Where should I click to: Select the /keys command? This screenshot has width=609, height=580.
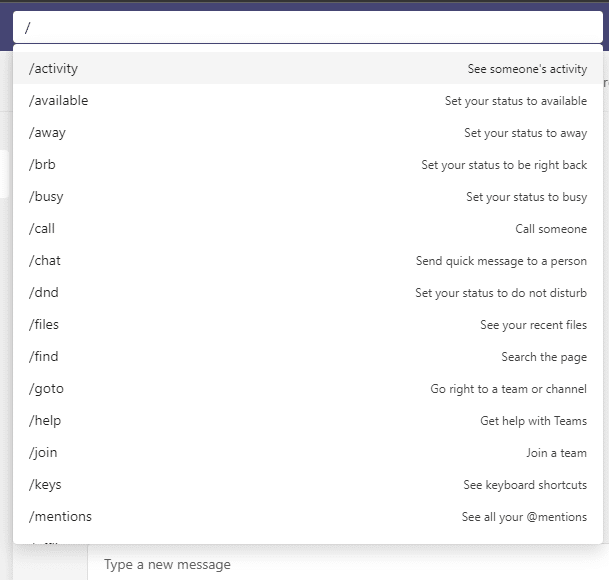308,484
